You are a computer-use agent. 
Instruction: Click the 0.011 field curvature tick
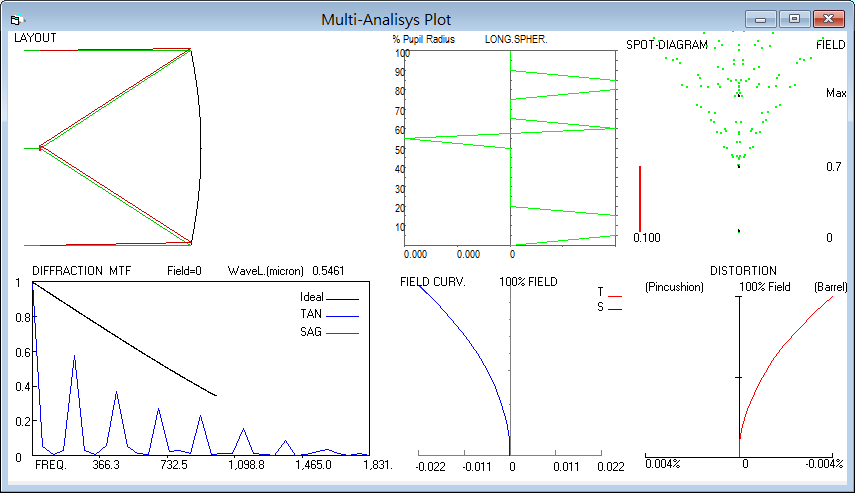coord(566,467)
